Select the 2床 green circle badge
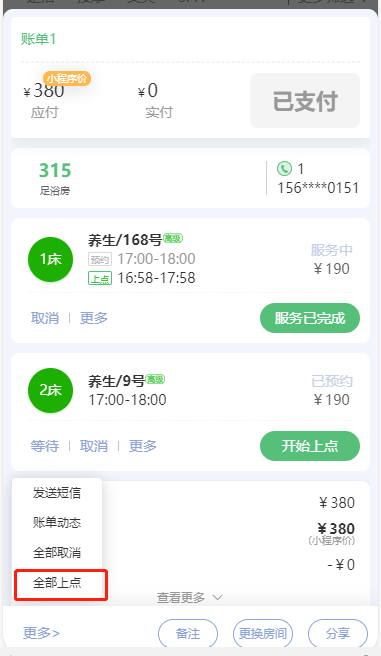The width and height of the screenshot is (381, 656). coord(50,390)
